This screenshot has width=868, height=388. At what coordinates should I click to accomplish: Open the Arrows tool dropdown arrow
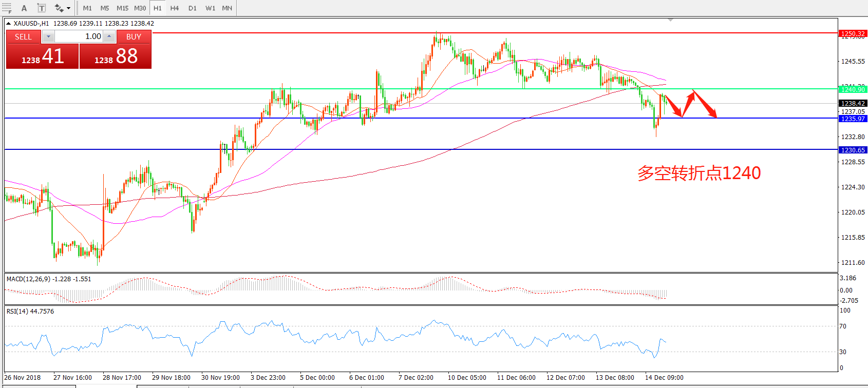(69, 8)
